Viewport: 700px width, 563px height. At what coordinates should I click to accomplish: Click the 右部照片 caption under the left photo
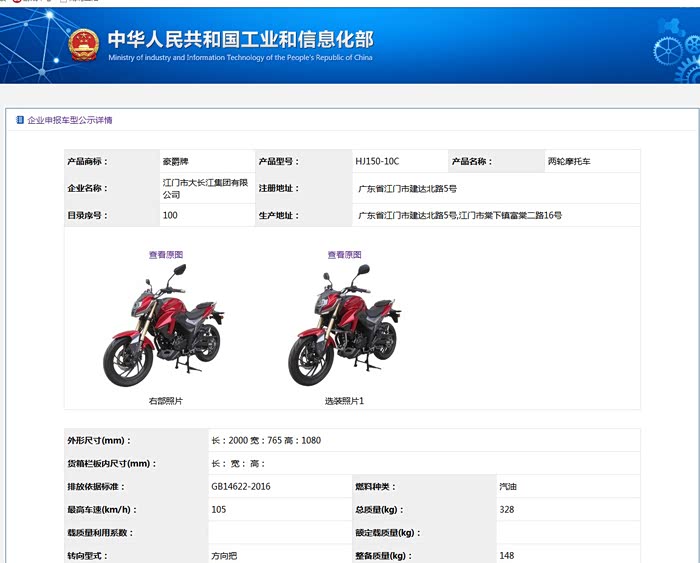pyautogui.click(x=165, y=400)
